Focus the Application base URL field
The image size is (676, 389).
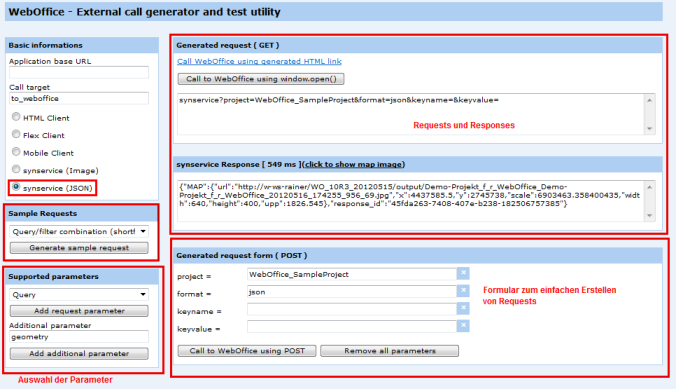79,72
